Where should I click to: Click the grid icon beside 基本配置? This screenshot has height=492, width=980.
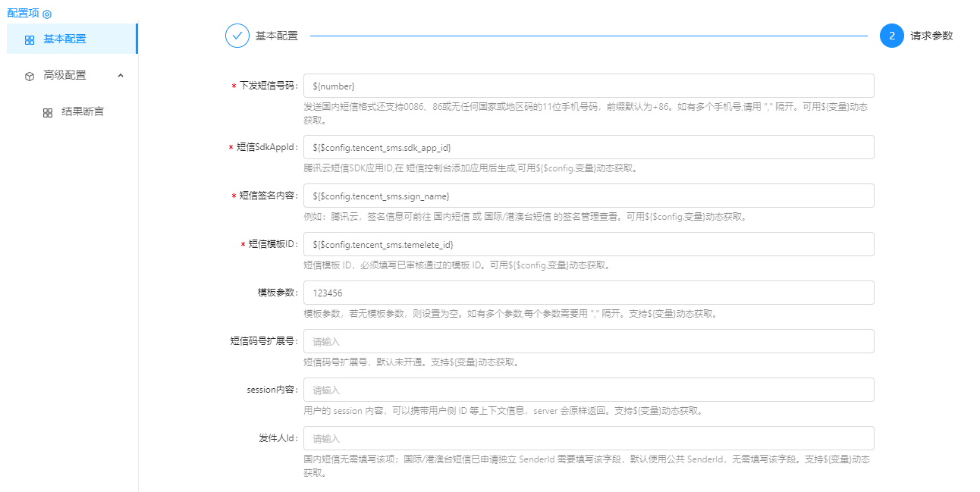click(30, 39)
